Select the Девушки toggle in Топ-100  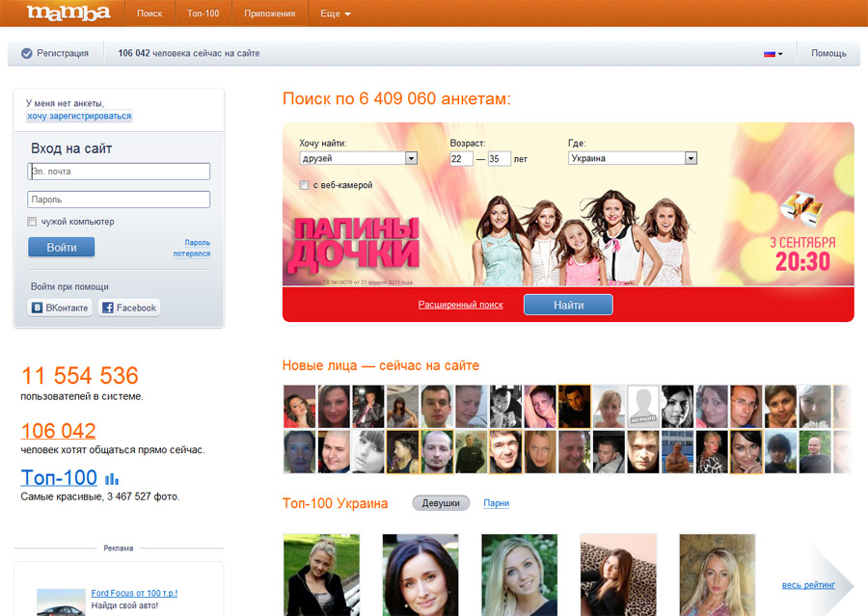click(x=441, y=503)
